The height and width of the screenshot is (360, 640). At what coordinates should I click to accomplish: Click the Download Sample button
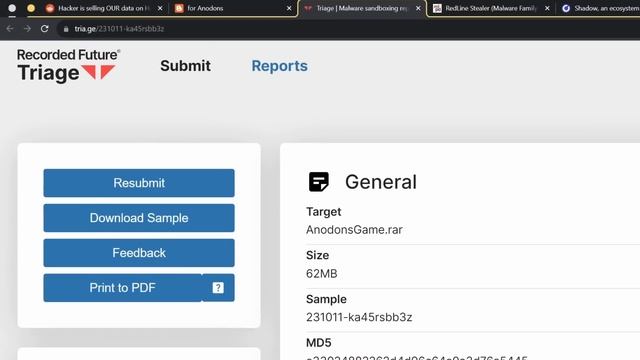click(x=139, y=218)
